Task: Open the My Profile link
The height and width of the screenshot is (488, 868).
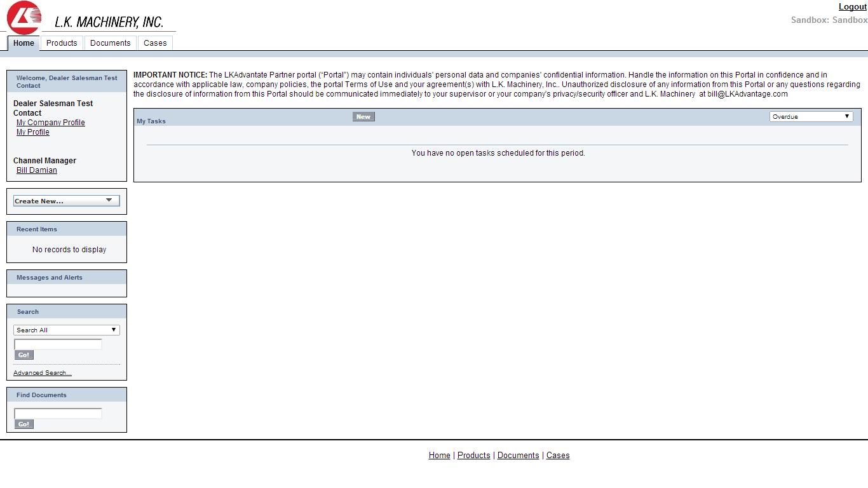Action: tap(33, 132)
